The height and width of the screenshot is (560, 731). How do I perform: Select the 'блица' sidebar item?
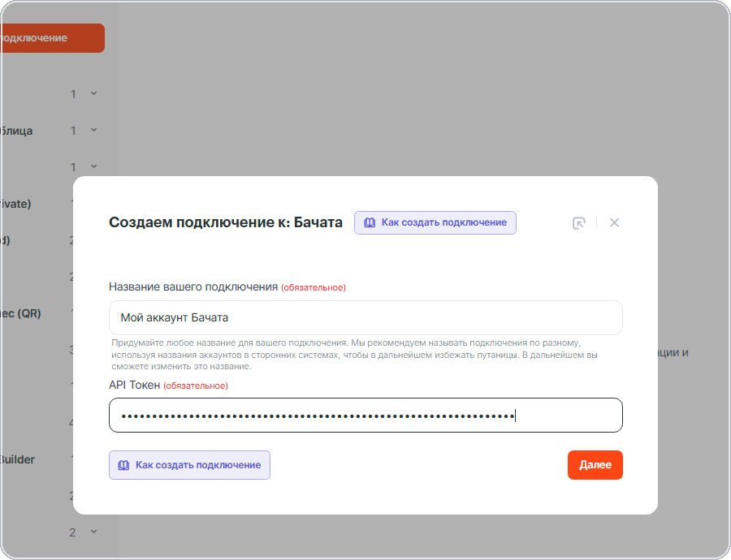(16, 131)
